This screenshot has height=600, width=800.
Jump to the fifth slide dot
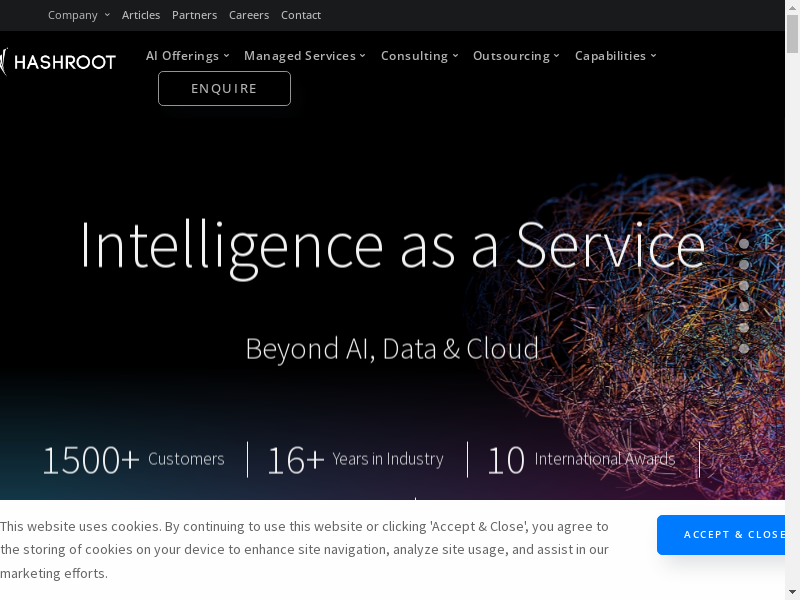[744, 328]
